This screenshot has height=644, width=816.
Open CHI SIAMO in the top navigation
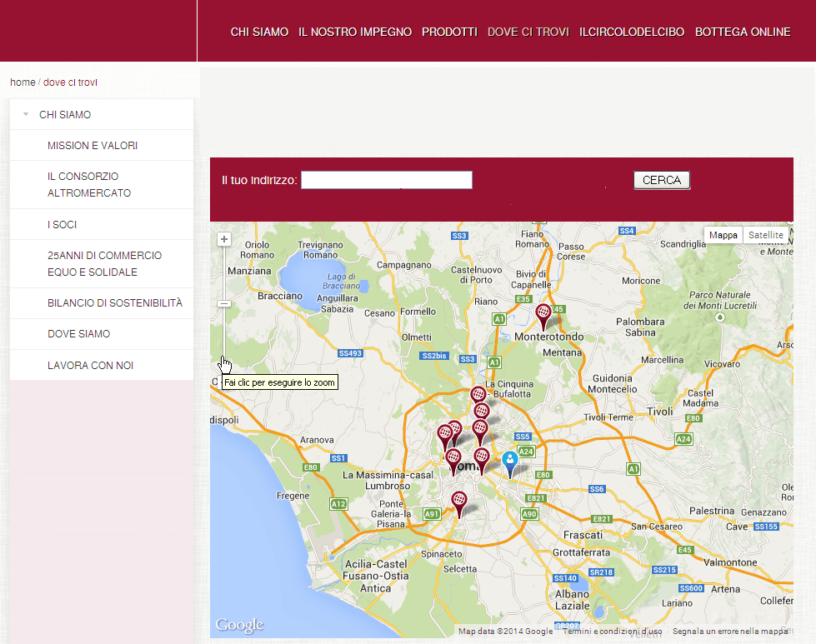(259, 32)
